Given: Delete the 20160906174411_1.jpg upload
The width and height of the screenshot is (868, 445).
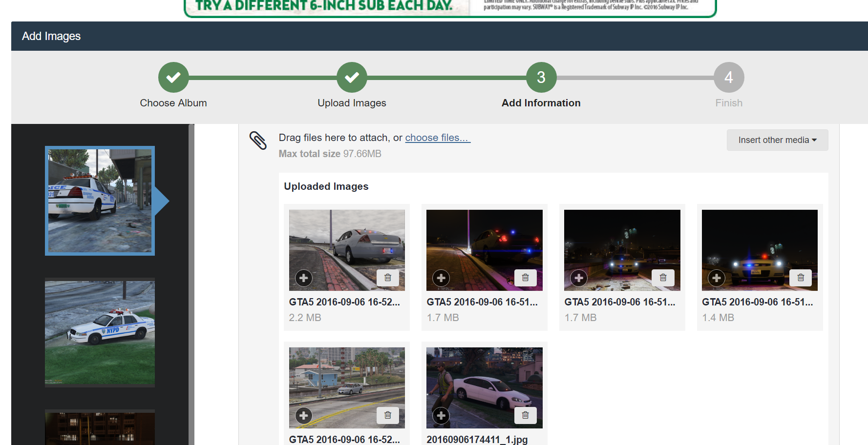Looking at the screenshot, I should [526, 415].
